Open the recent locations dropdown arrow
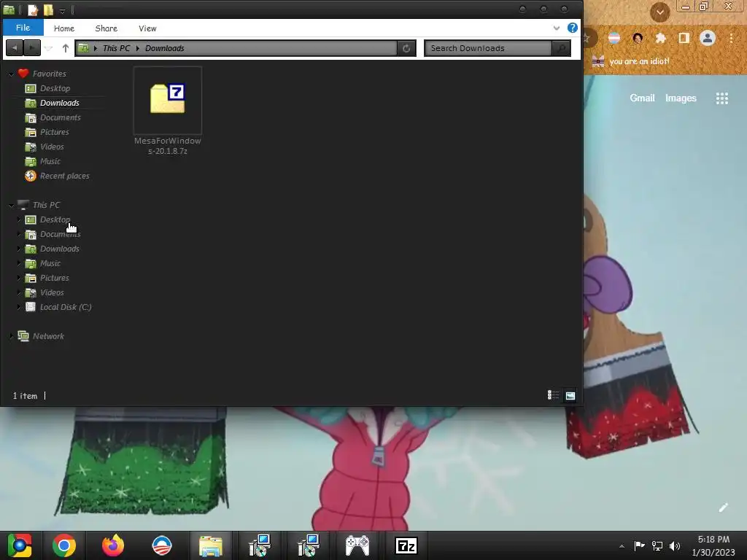Viewport: 747px width, 560px height. (x=49, y=48)
